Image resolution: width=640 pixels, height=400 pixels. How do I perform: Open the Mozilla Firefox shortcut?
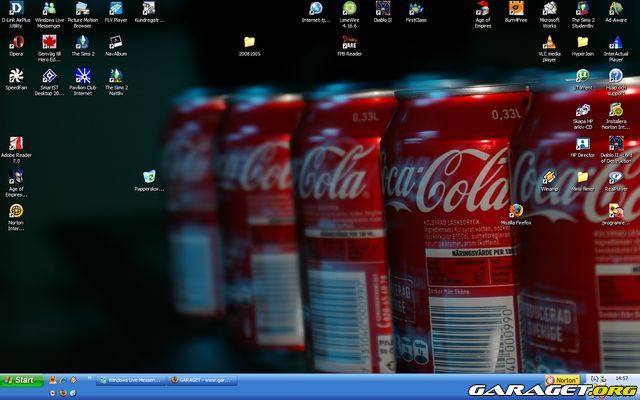(515, 211)
